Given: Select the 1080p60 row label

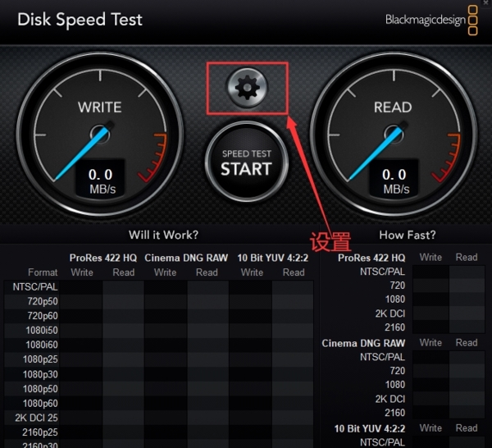Looking at the screenshot, I should pos(40,403).
